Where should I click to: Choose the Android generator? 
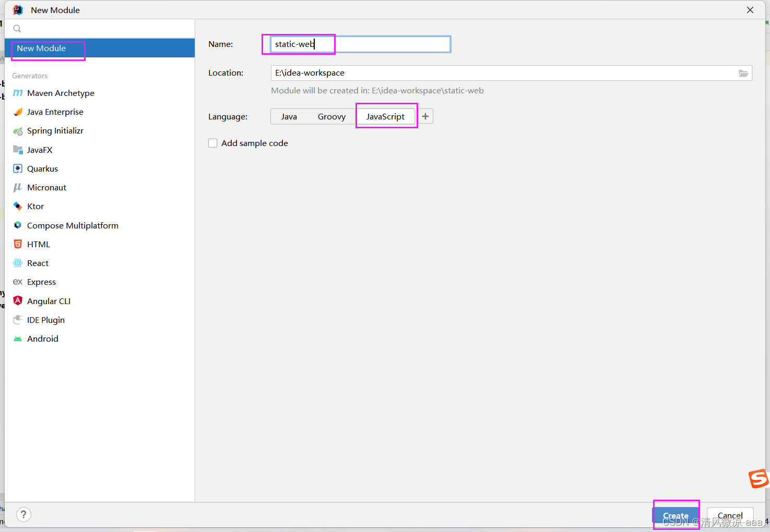tap(100, 338)
